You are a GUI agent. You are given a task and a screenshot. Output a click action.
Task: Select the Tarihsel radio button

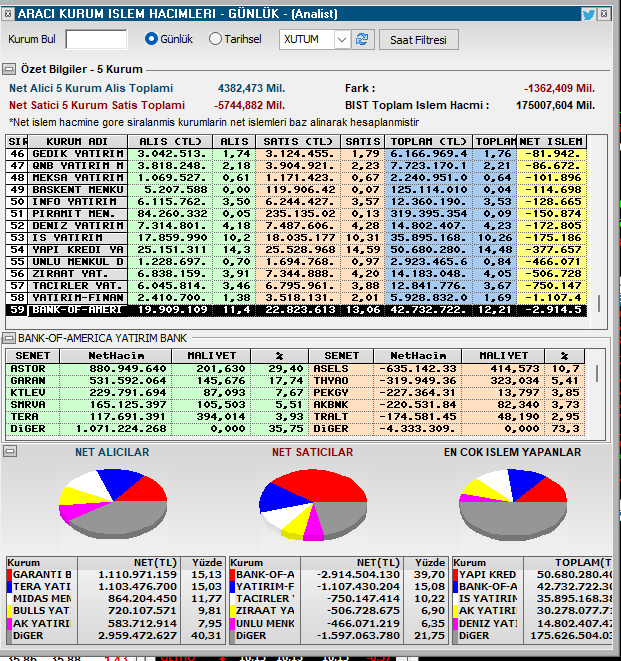tap(215, 39)
